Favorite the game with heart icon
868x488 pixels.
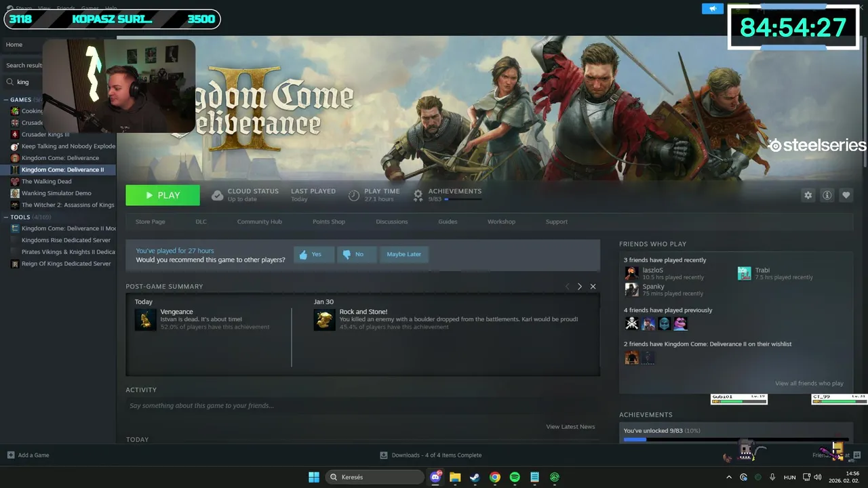point(846,195)
